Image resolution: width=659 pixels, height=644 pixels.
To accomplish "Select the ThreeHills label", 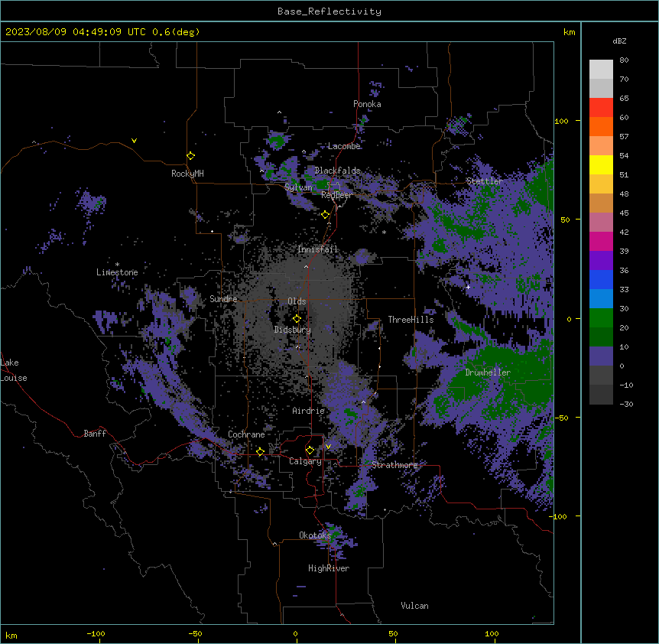I will click(x=411, y=320).
